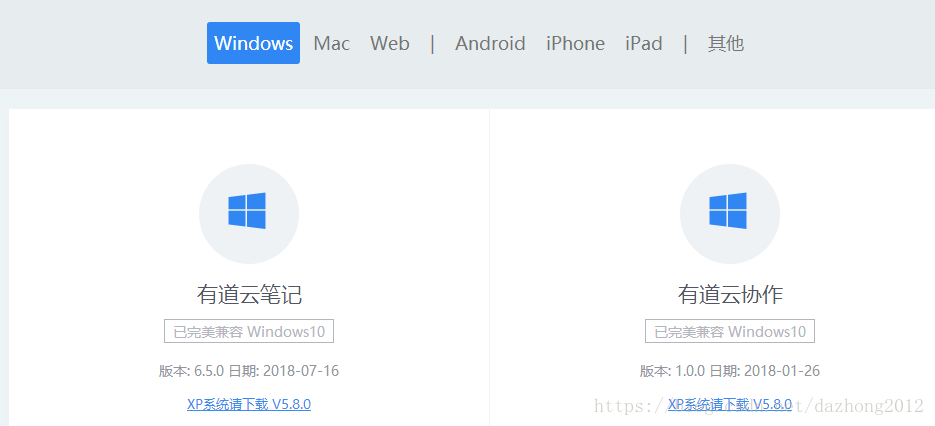
Task: Switch to the Mac tab
Action: point(332,44)
